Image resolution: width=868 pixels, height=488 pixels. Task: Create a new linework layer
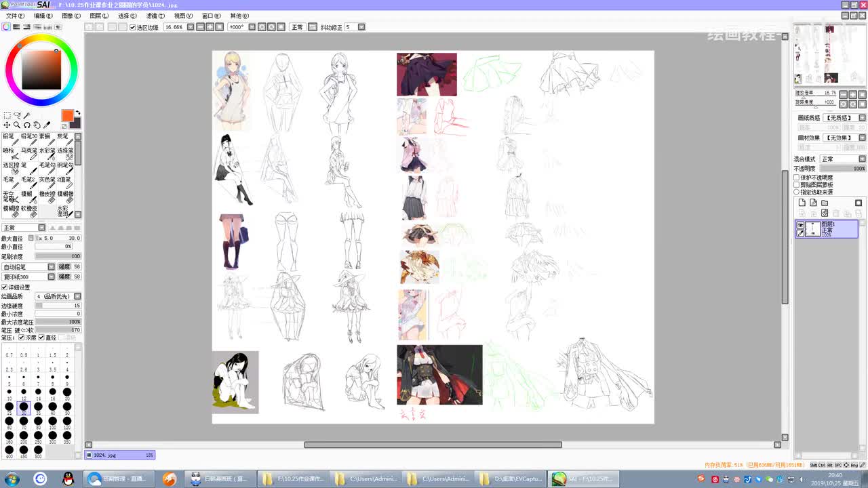814,203
